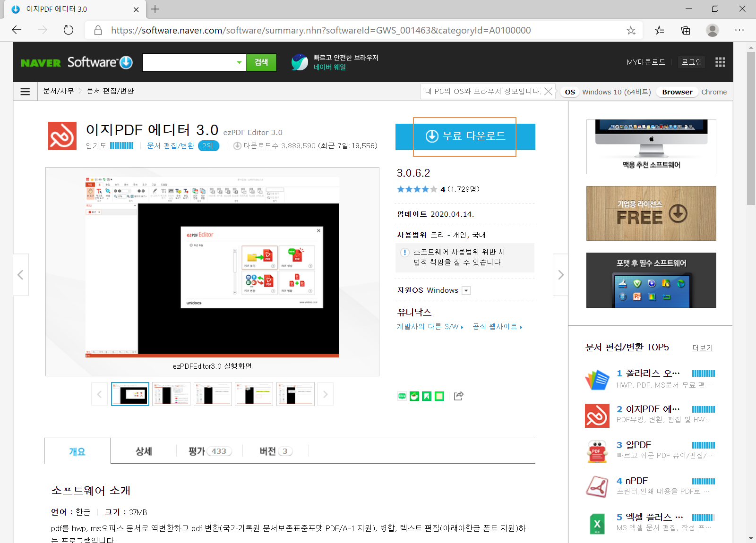Click browser back arrow
This screenshot has width=756, height=543.
17,30
